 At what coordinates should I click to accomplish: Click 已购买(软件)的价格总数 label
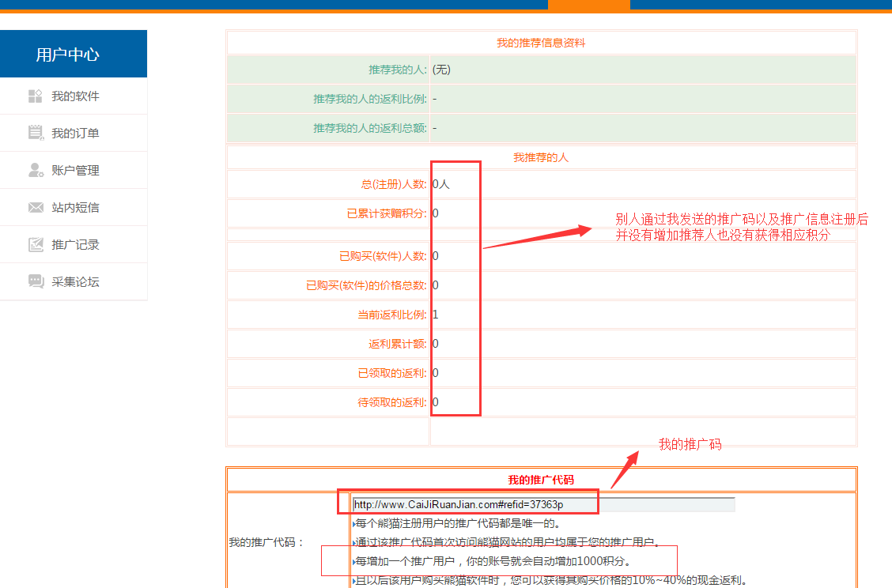(x=366, y=285)
